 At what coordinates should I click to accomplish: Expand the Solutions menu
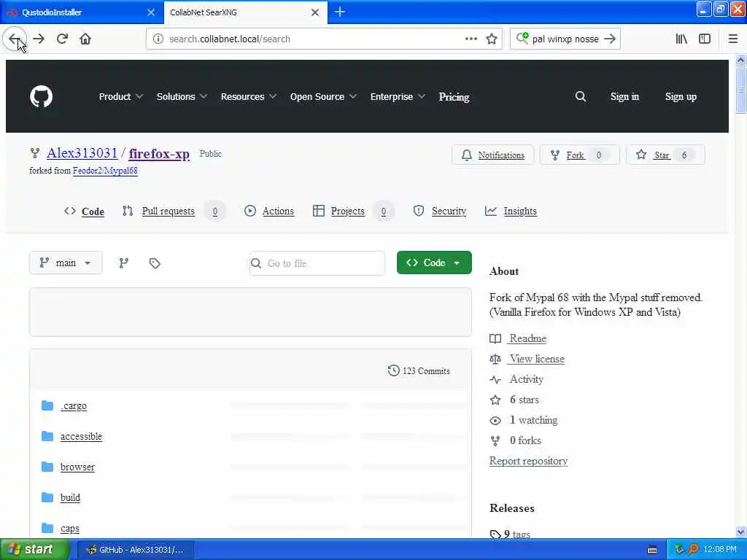click(x=182, y=97)
